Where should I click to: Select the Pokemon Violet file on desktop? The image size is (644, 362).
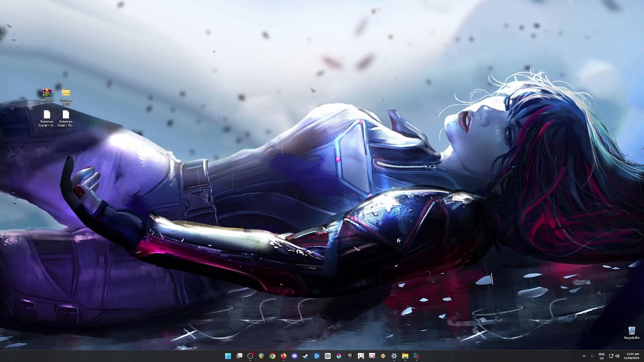pos(66,119)
